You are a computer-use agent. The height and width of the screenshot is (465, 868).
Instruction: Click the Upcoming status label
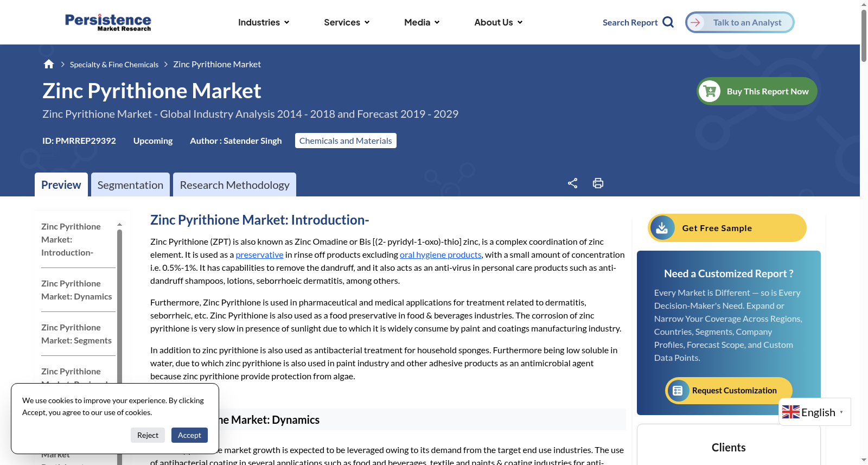coord(153,141)
